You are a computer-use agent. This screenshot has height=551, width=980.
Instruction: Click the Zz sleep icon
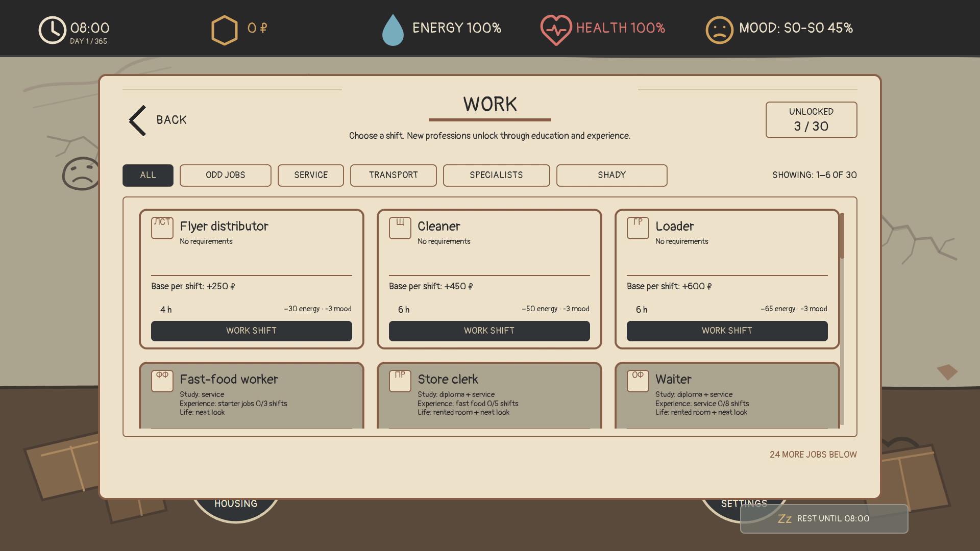785,519
